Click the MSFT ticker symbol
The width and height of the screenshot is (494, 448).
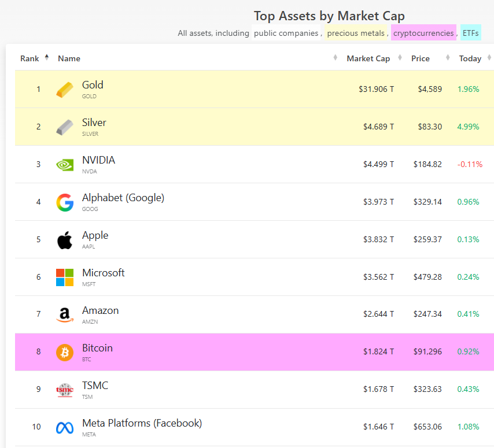[x=89, y=284]
